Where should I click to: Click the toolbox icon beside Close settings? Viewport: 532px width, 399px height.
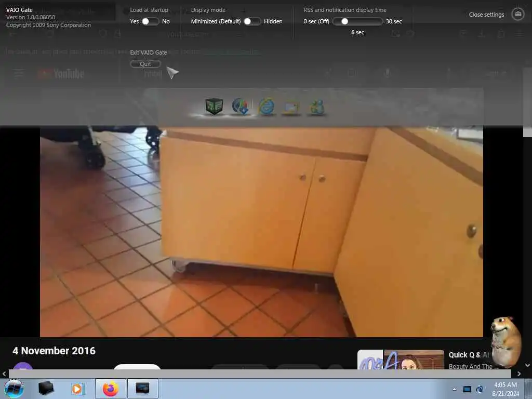point(518,14)
